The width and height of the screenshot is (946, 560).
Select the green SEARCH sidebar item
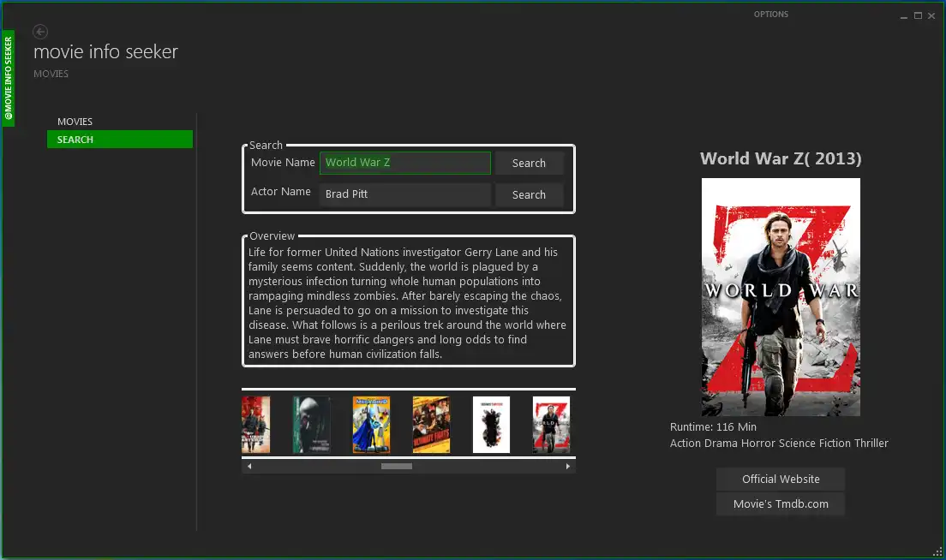pos(120,140)
